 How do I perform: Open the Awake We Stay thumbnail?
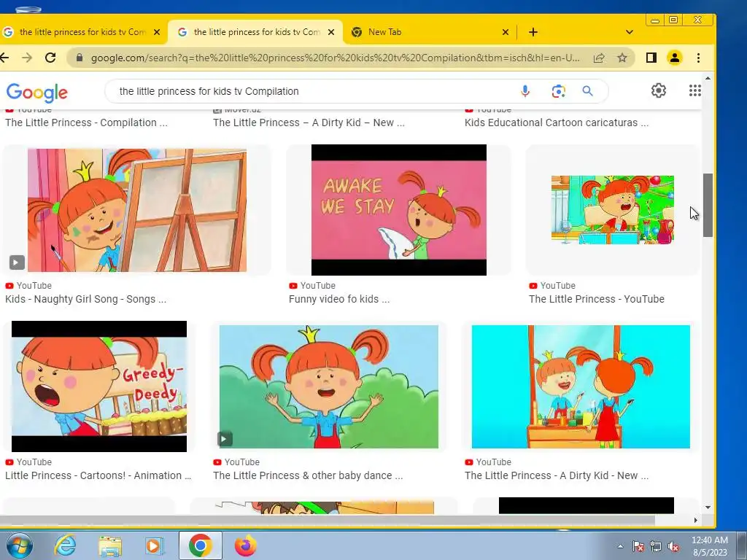[399, 210]
